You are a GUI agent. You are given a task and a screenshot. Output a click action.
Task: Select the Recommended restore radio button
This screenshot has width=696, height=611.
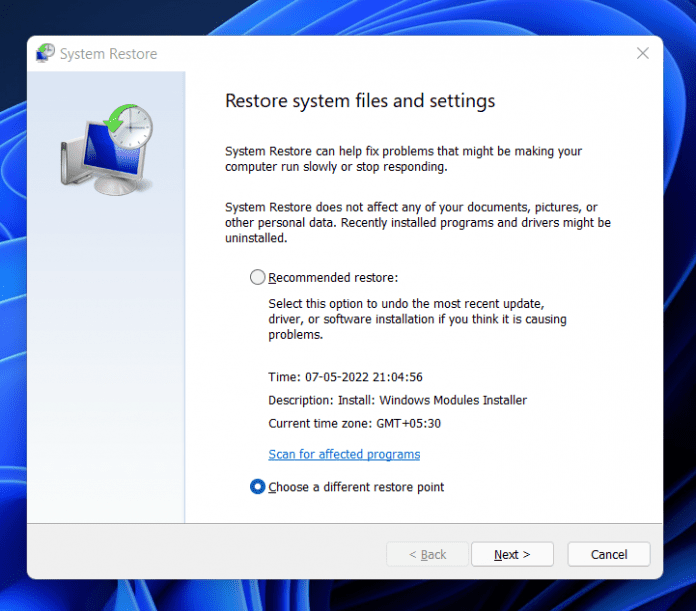click(x=258, y=277)
